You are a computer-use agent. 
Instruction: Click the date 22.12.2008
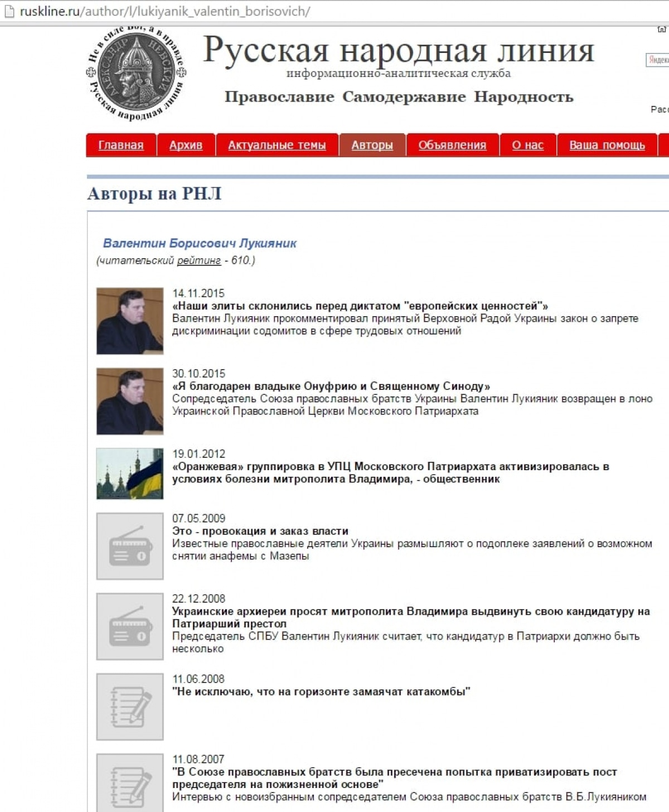tap(198, 599)
